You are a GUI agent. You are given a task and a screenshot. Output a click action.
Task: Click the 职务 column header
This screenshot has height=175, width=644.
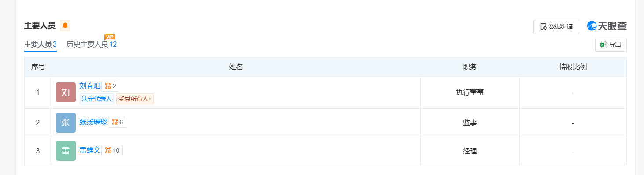(470, 67)
